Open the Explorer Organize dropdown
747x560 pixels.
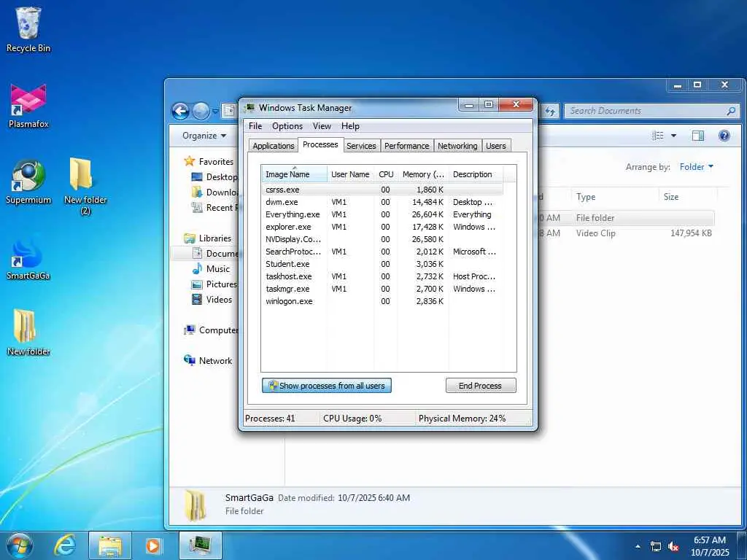coord(204,136)
